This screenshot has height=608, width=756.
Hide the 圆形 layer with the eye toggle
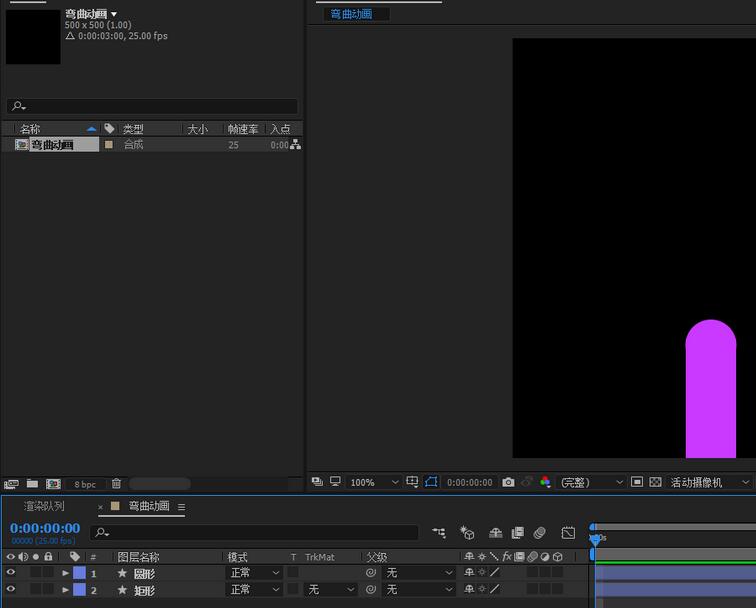11,572
